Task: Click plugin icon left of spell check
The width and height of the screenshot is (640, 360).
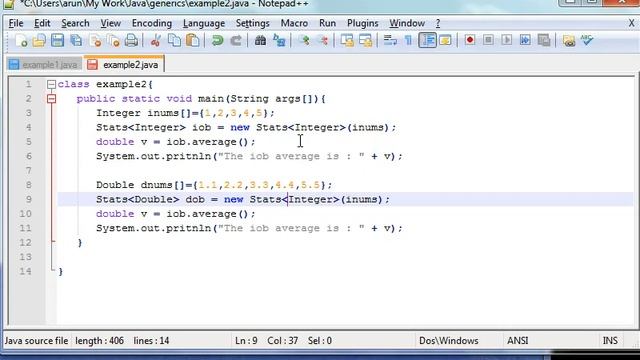Action: pyautogui.click(x=569, y=40)
